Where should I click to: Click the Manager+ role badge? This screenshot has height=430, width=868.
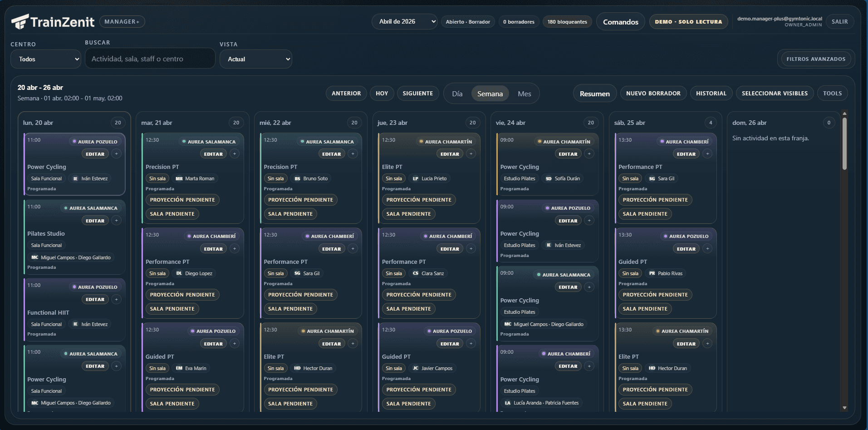coord(122,22)
